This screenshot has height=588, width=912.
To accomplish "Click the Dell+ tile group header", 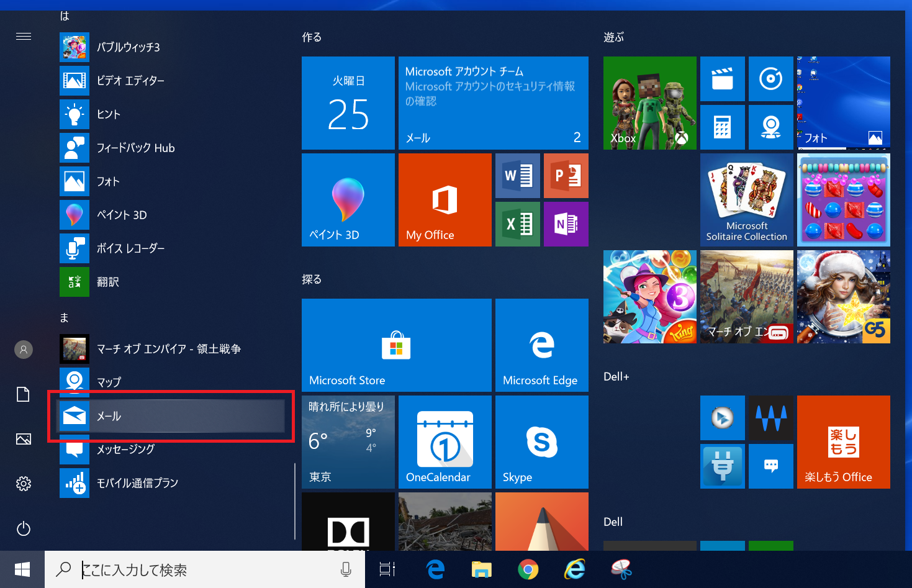I will [x=616, y=376].
